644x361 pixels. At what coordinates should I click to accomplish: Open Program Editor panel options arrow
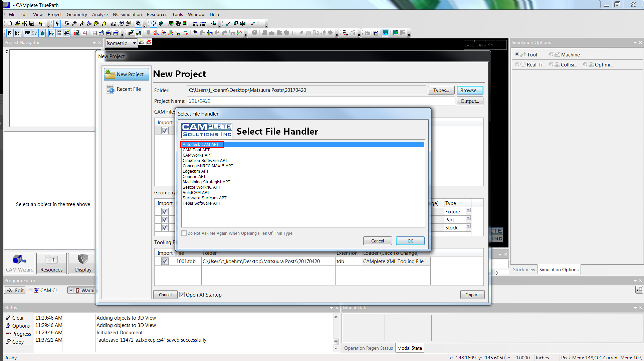pos(635,281)
